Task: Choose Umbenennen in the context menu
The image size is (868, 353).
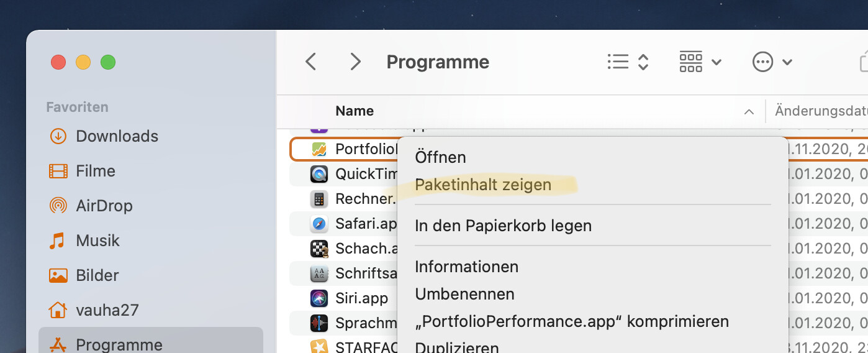Action: click(464, 294)
